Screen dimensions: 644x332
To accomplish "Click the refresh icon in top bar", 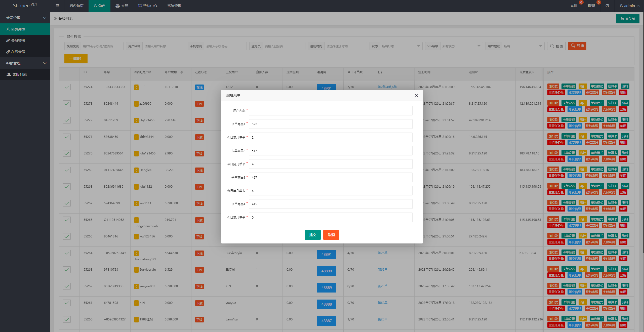I will tap(607, 6).
